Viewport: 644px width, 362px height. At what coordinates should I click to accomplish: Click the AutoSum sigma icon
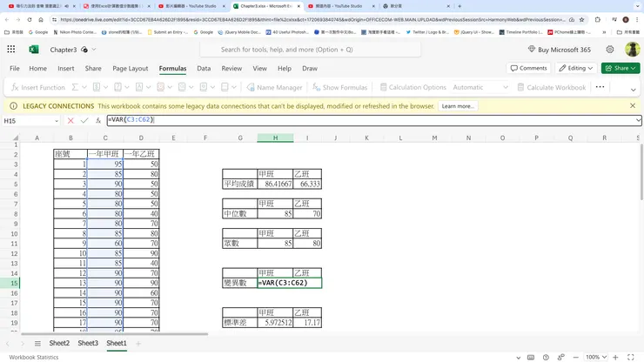pyautogui.click(x=75, y=87)
